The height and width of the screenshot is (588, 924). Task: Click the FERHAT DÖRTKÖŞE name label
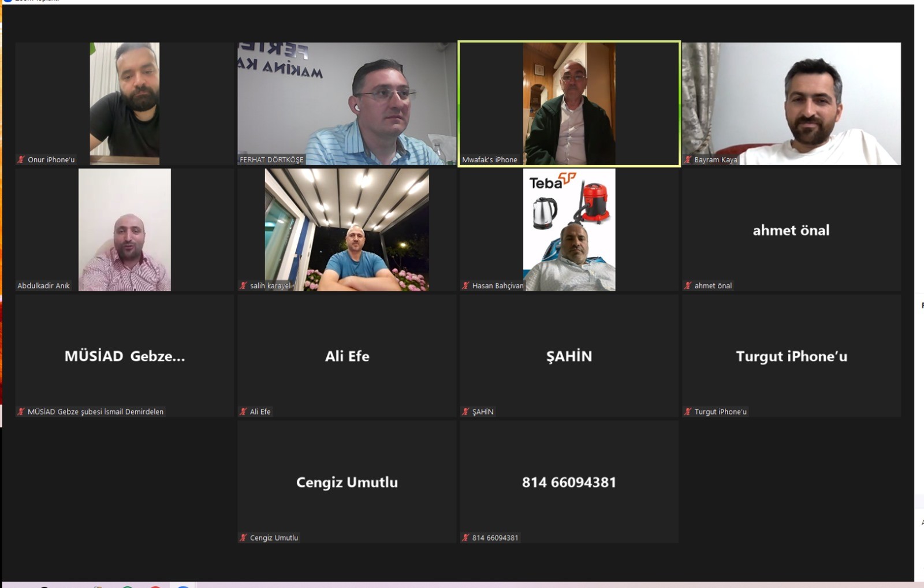point(271,160)
